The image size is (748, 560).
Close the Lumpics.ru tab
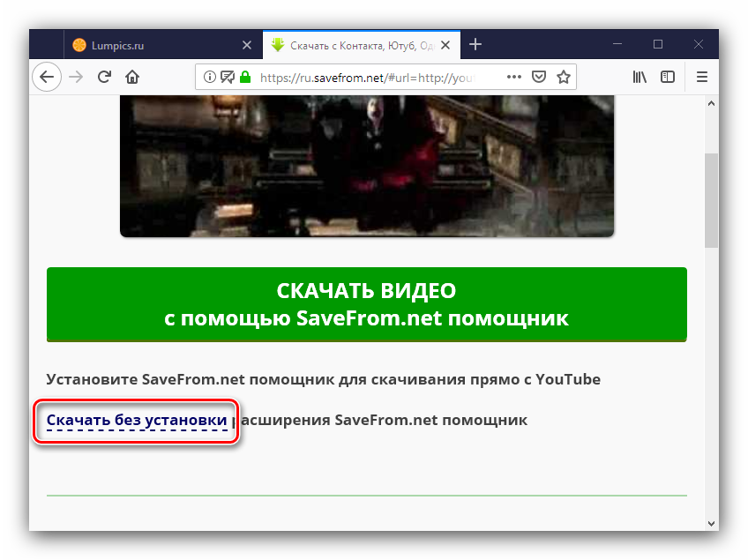(x=246, y=45)
